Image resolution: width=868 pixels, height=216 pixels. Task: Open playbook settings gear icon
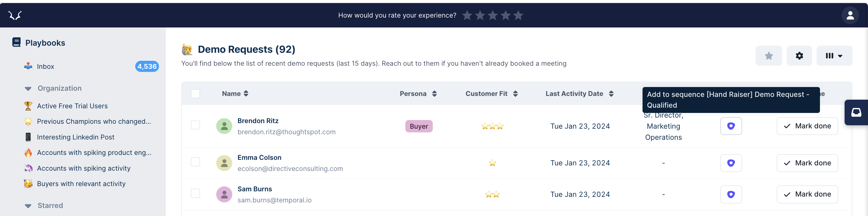tap(799, 56)
